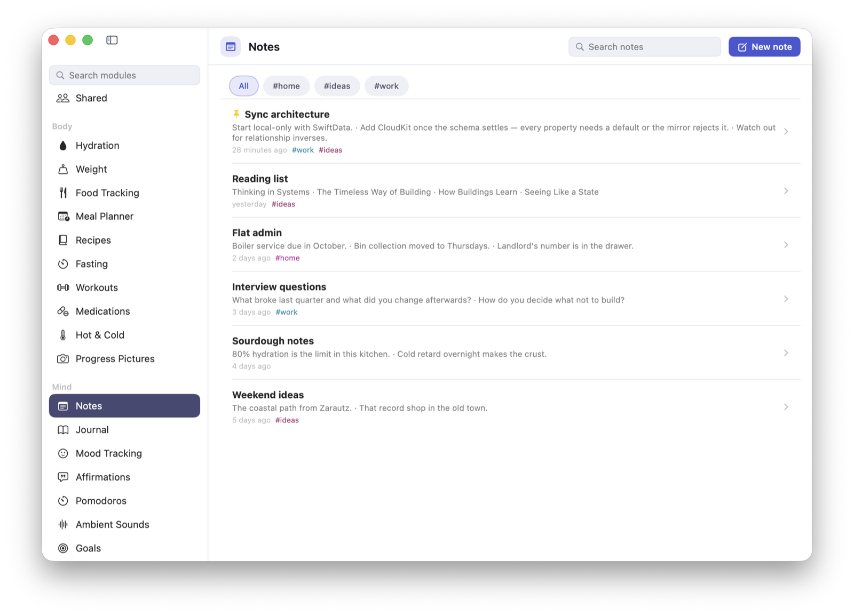
Task: Open Interview questions via its chevron
Action: 786,299
